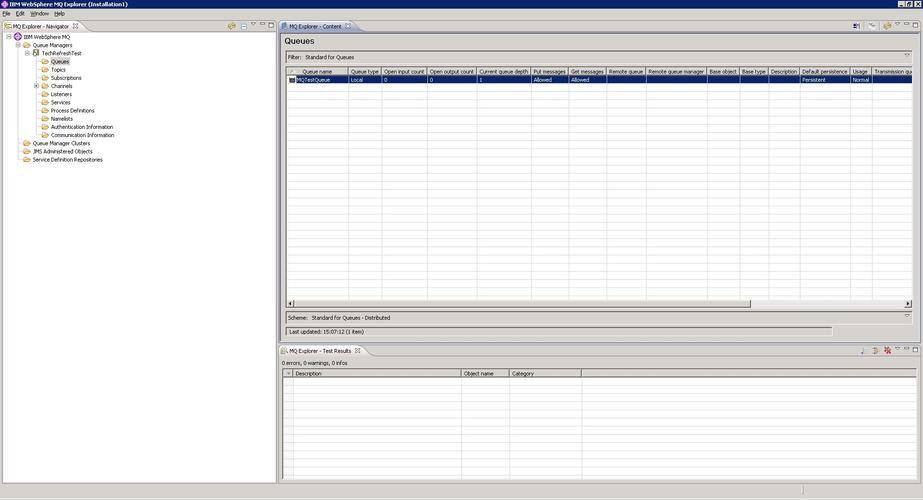Click the queues horizontal scrollbar thumb

pyautogui.click(x=522, y=304)
